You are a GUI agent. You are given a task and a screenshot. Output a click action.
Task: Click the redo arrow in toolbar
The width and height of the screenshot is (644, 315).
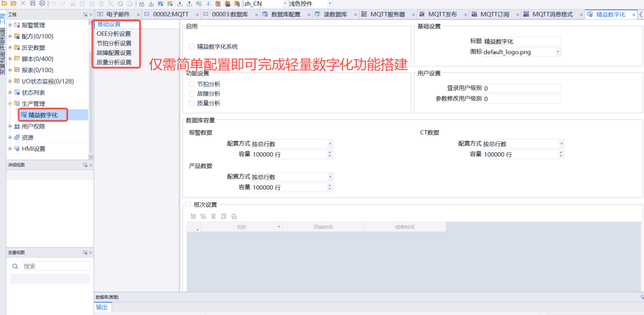pos(63,4)
